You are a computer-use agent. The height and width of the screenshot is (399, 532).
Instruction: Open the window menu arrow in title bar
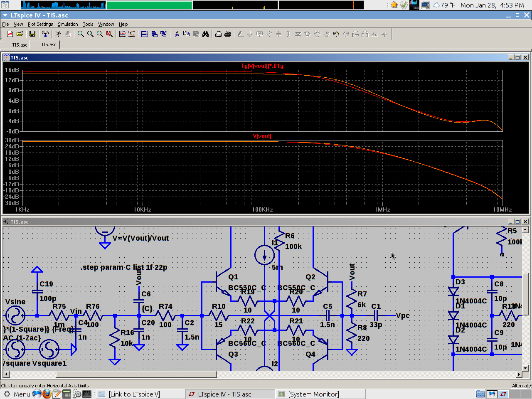tap(5, 15)
